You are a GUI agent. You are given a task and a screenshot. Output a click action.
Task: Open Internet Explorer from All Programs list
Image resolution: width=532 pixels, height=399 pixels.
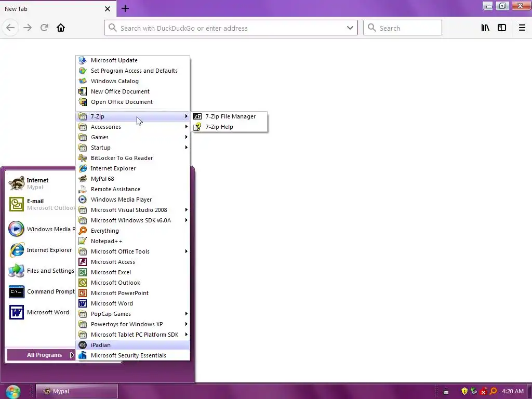[132, 168]
